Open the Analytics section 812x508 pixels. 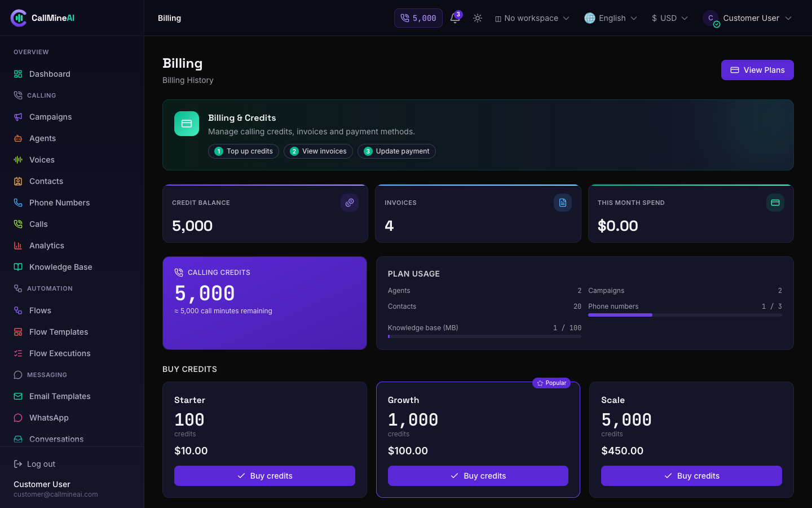72,246
